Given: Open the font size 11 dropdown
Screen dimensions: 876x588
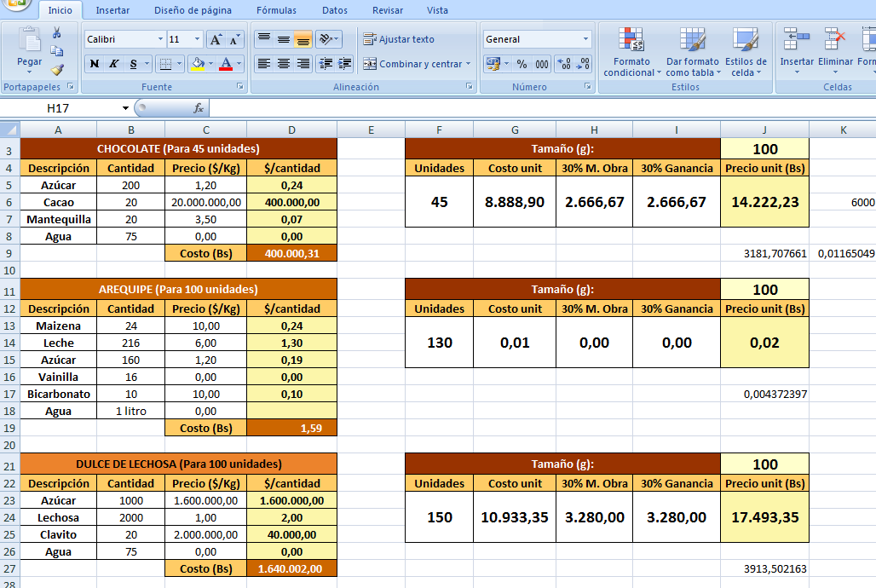Looking at the screenshot, I should point(197,39).
